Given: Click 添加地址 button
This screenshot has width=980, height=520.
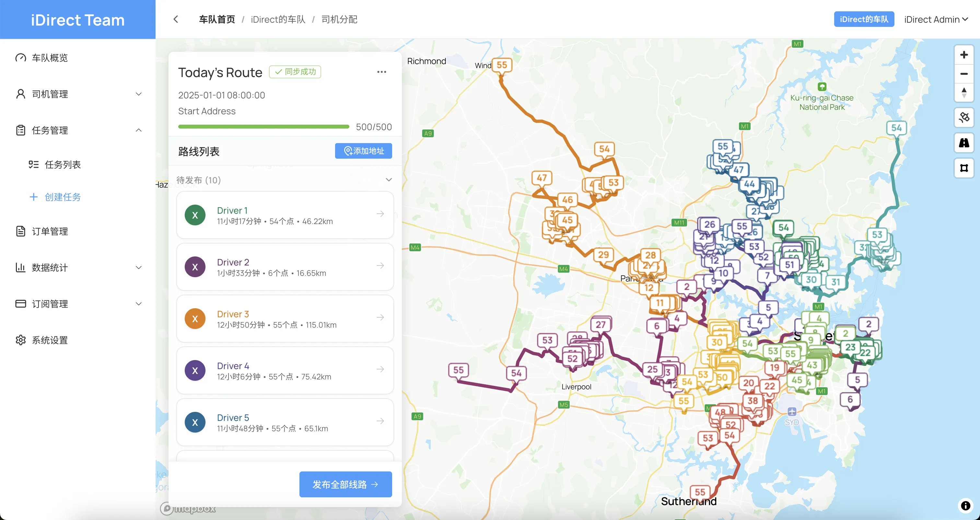Looking at the screenshot, I should (363, 151).
